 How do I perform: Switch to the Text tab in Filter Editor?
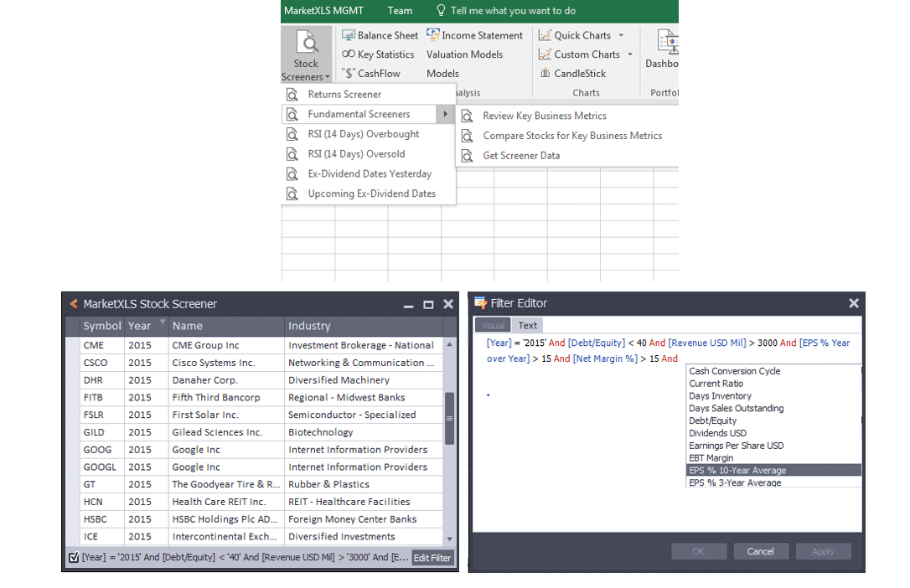528,325
